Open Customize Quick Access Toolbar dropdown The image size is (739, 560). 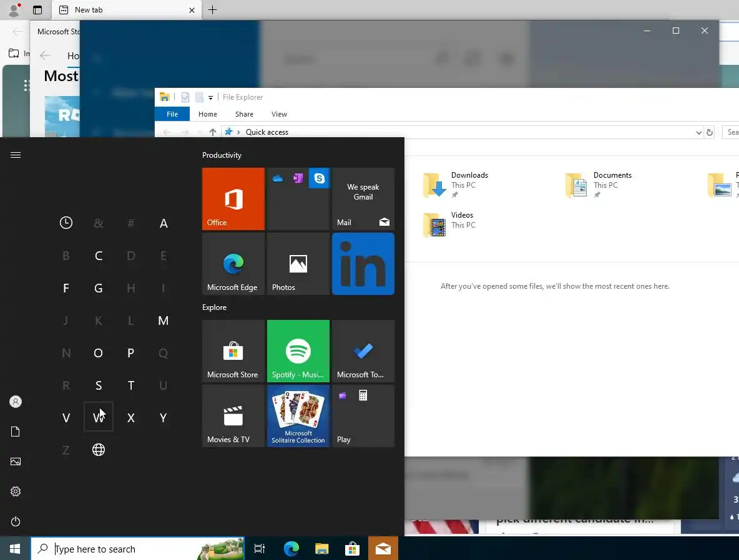pos(211,97)
